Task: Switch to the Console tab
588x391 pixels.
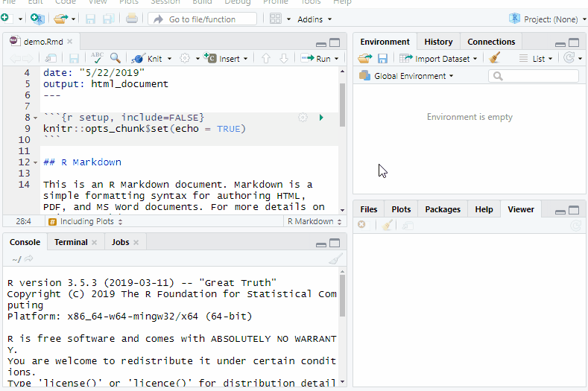Action: pos(25,242)
